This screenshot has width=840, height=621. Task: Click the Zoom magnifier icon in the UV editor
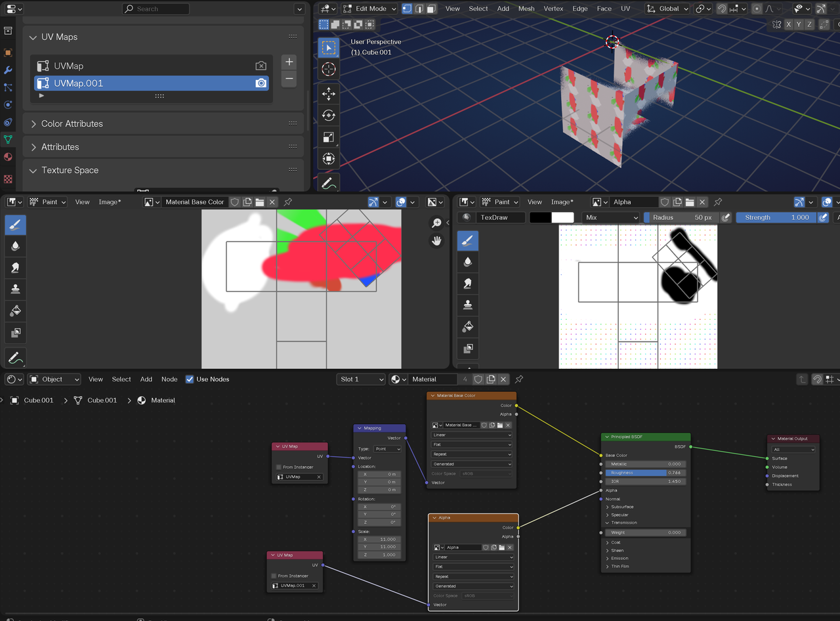pos(437,223)
